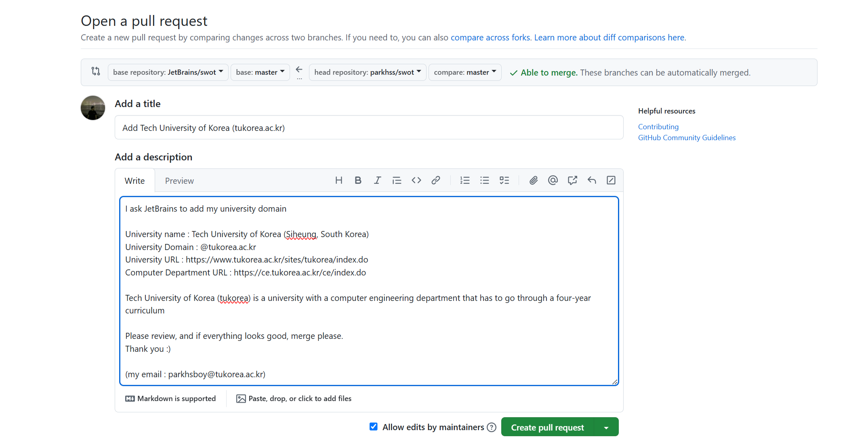Screen dimensions: 868x441
Task: Attach files using the paperclip icon
Action: click(x=533, y=180)
